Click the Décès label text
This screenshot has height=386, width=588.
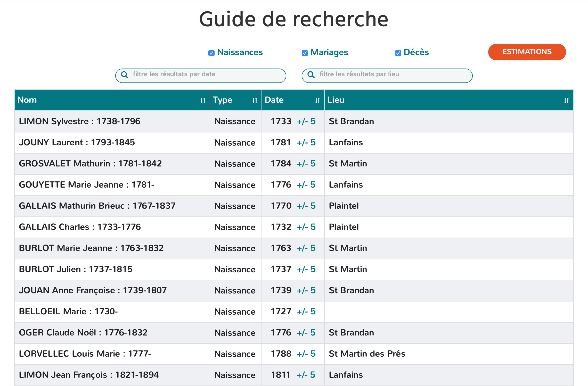[416, 52]
